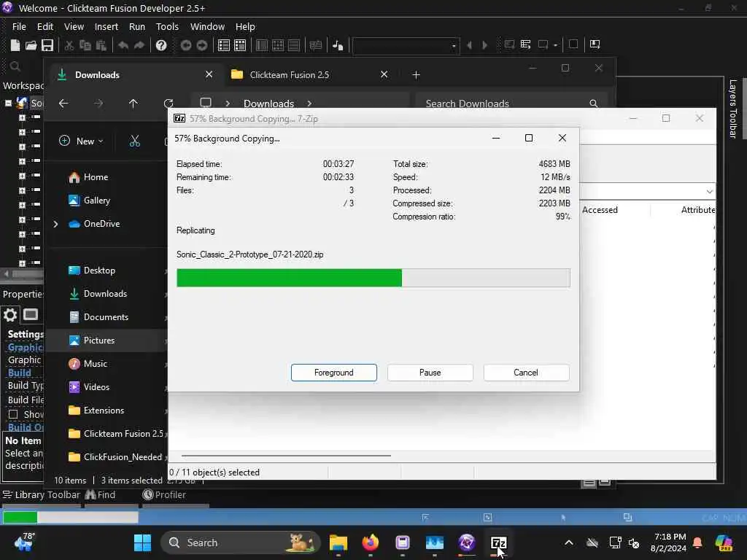This screenshot has height=560, width=747.
Task: Open the Insert menu
Action: [107, 27]
